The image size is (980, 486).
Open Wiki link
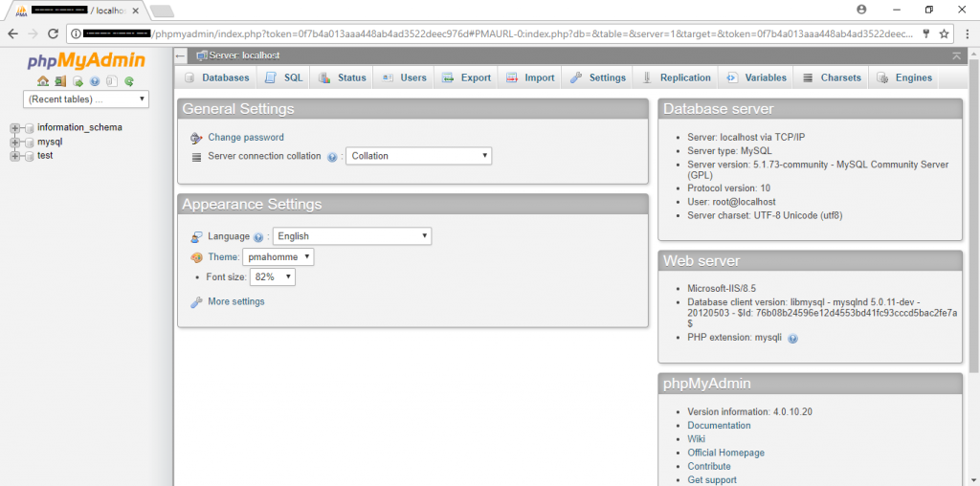click(x=697, y=439)
